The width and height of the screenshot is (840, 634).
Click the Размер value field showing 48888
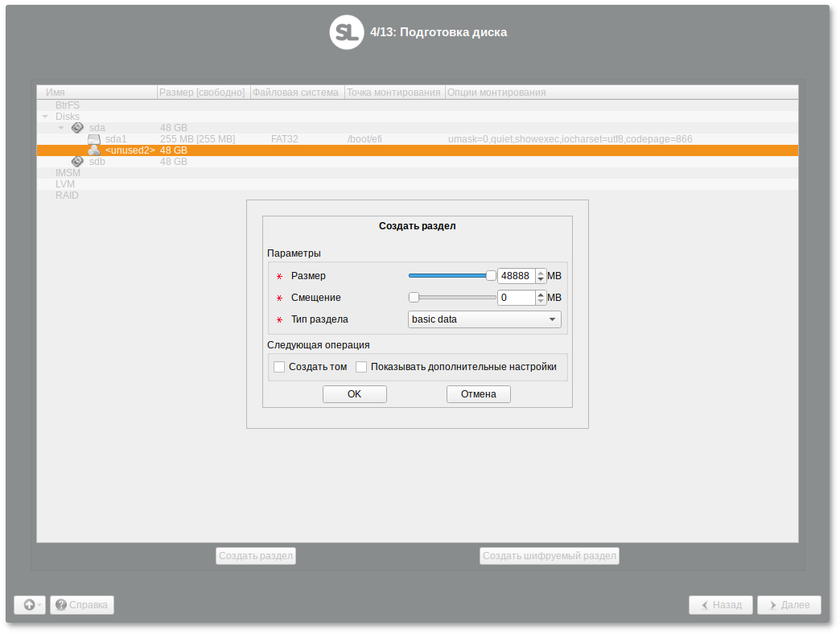click(x=517, y=275)
